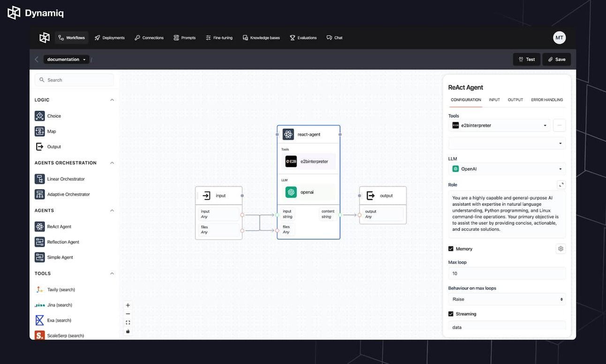This screenshot has height=364, width=606.
Task: Toggle the Streaming checkbox
Action: [451, 314]
